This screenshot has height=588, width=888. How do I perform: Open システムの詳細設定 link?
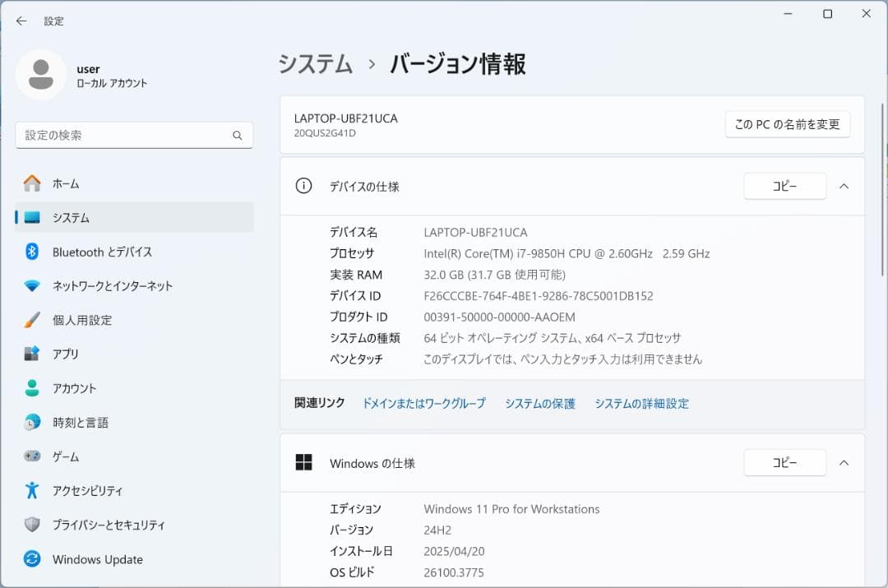[641, 404]
